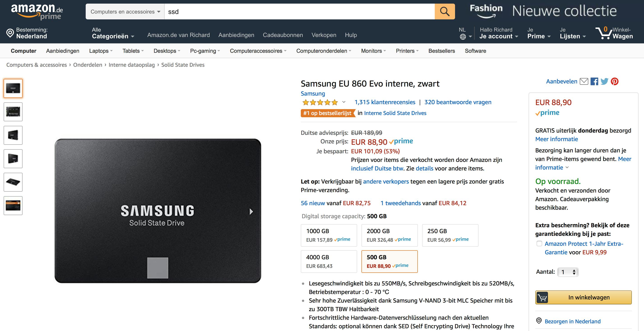The height and width of the screenshot is (331, 644).
Task: Pin product with Pinterest icon
Action: 614,81
